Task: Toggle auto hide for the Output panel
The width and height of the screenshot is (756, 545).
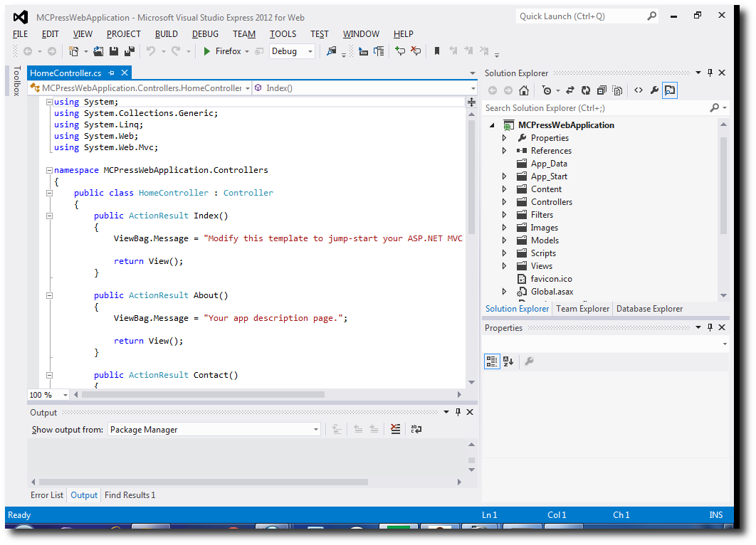Action: (458, 412)
